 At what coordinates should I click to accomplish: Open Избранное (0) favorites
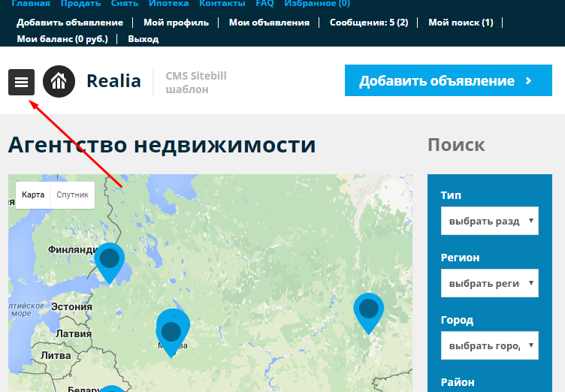tap(317, 4)
